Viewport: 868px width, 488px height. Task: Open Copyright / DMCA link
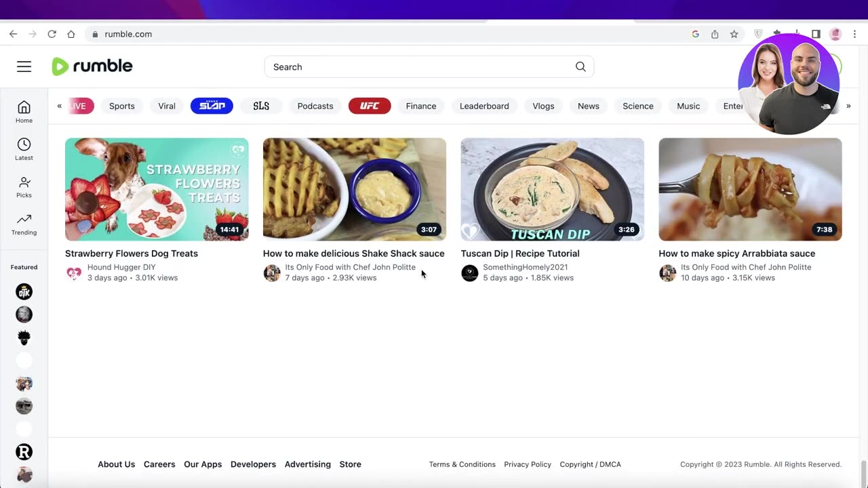coord(591,464)
